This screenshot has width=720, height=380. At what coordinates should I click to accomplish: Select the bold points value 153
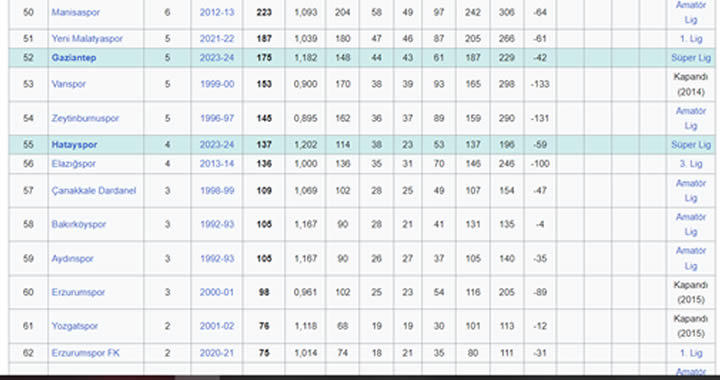click(x=264, y=84)
